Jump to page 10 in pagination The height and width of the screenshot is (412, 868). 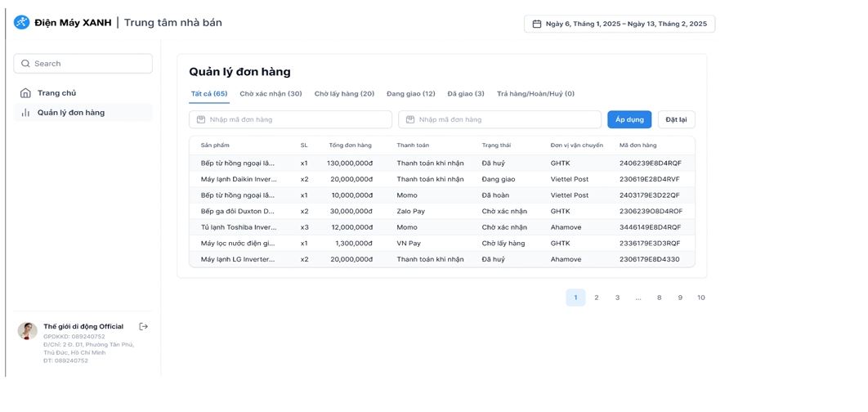700,298
